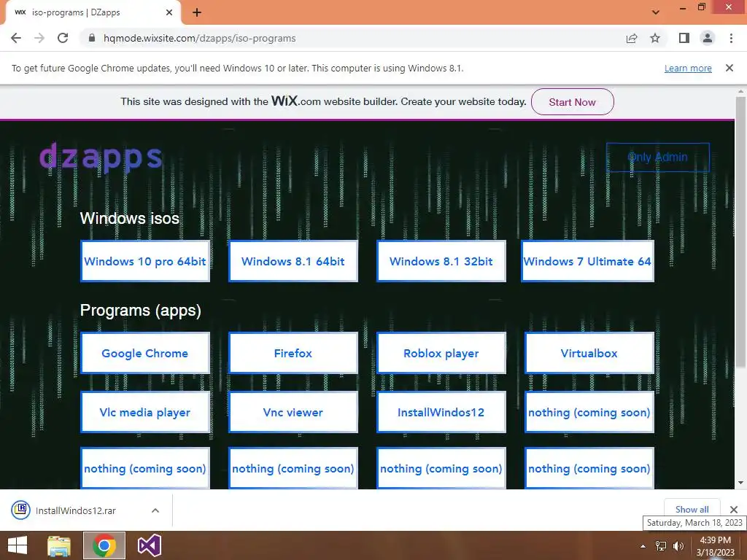747x560 pixels.
Task: Click the Wix Start Now button
Action: coord(572,102)
